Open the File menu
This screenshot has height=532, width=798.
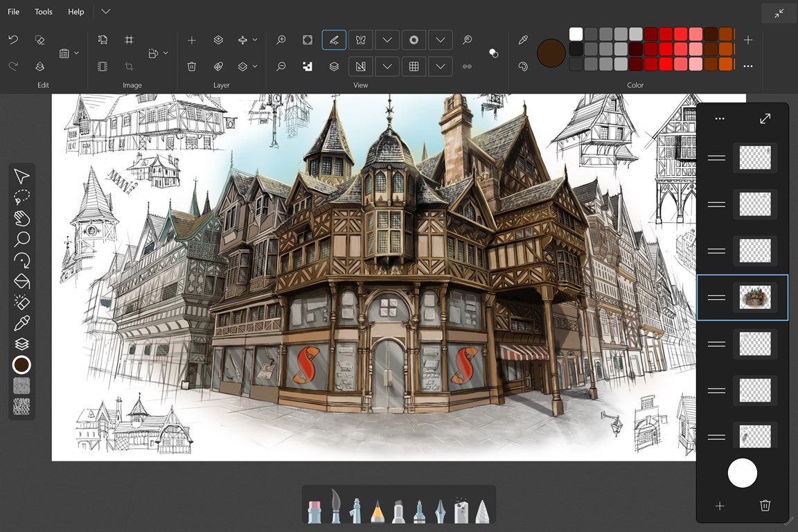(x=13, y=12)
